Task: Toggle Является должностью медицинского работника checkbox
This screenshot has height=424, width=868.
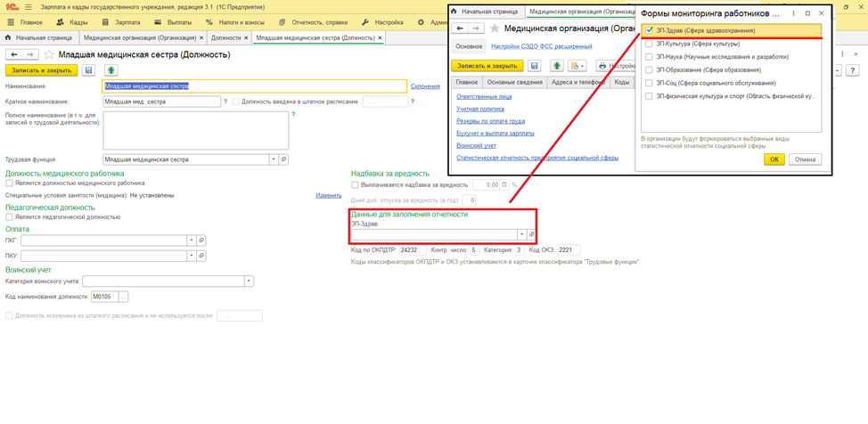Action: [x=9, y=183]
